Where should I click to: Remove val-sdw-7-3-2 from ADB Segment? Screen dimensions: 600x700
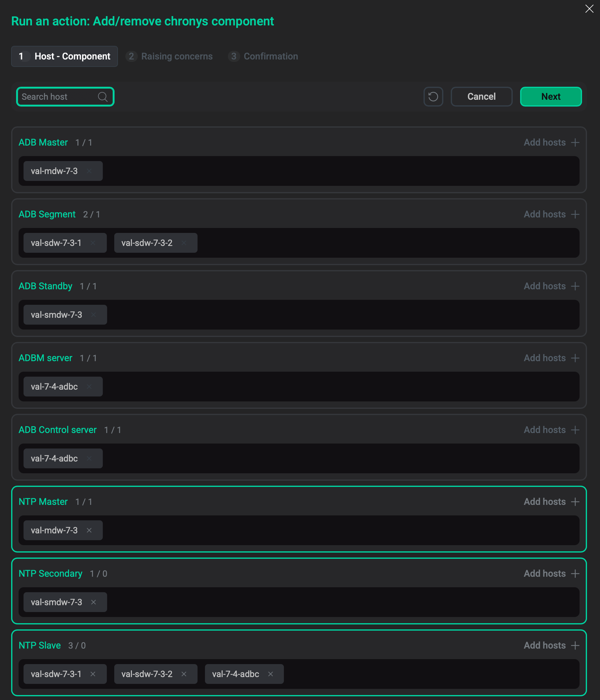(x=184, y=243)
